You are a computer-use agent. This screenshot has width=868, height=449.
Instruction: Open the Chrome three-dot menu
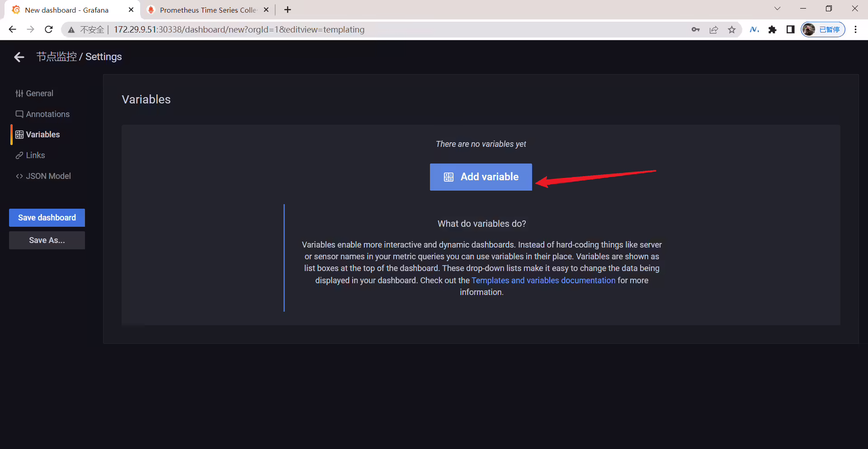pyautogui.click(x=856, y=29)
